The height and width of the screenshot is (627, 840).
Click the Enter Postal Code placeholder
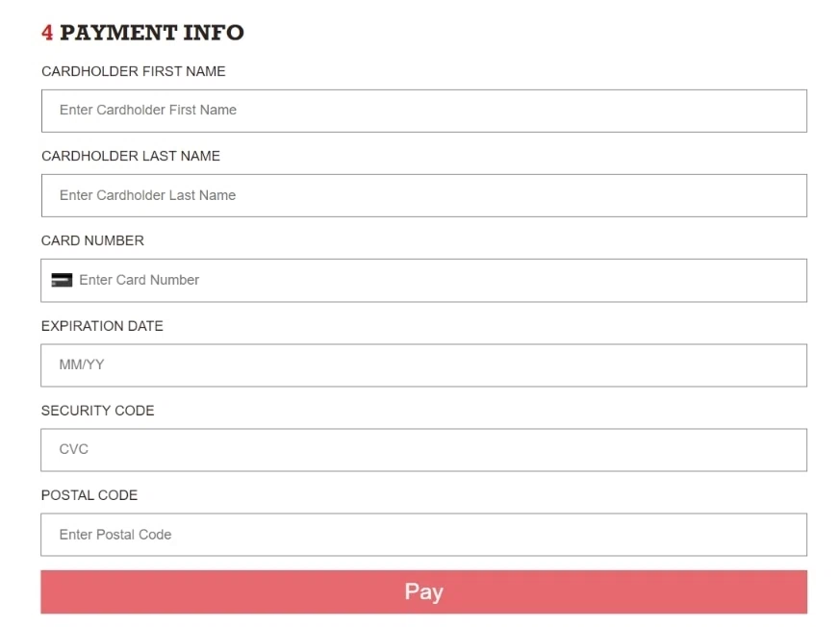click(x=115, y=535)
